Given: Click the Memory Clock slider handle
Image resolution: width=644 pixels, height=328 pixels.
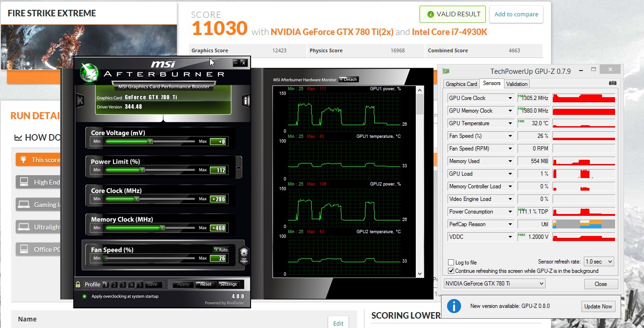Looking at the screenshot, I should click(162, 228).
